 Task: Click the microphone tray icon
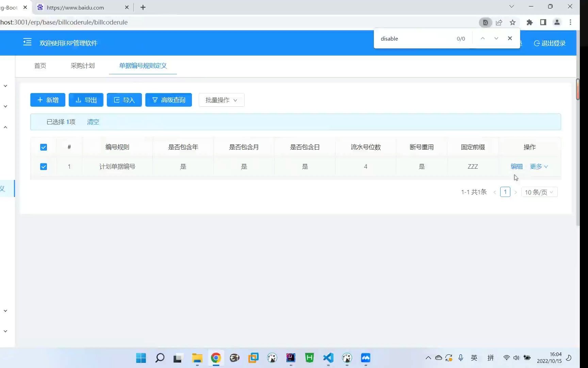coord(460,358)
